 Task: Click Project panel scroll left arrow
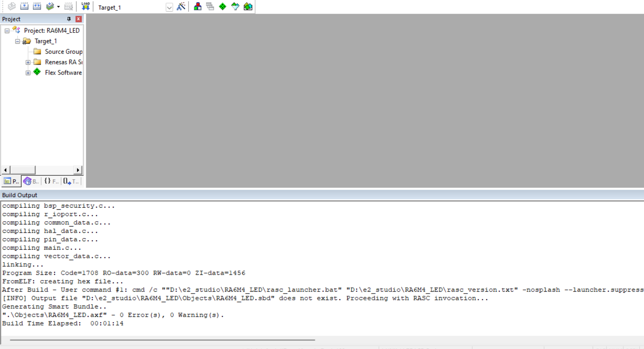(x=5, y=170)
